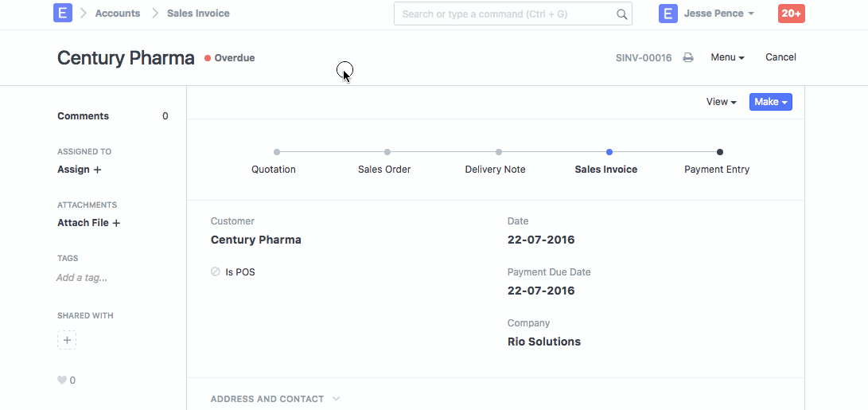The height and width of the screenshot is (410, 868).
Task: Open the Make dropdown button
Action: pos(770,102)
